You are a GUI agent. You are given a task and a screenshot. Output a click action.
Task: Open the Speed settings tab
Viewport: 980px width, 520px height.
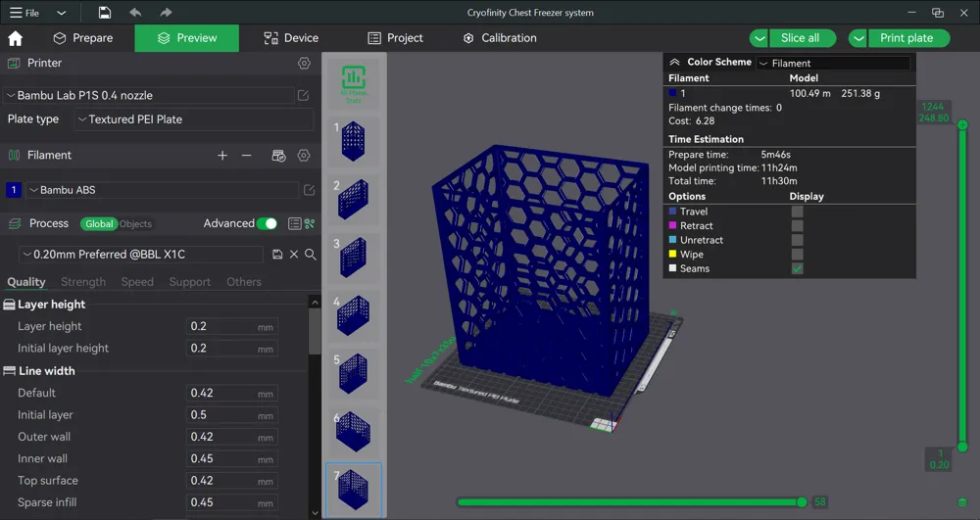coord(137,281)
